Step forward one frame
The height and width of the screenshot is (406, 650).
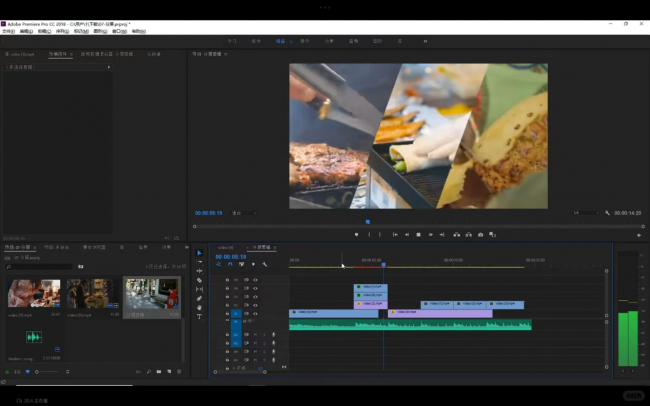[x=431, y=235]
